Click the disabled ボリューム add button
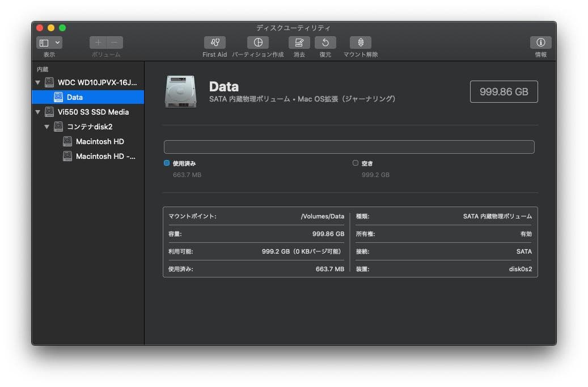588x387 pixels. (x=98, y=42)
